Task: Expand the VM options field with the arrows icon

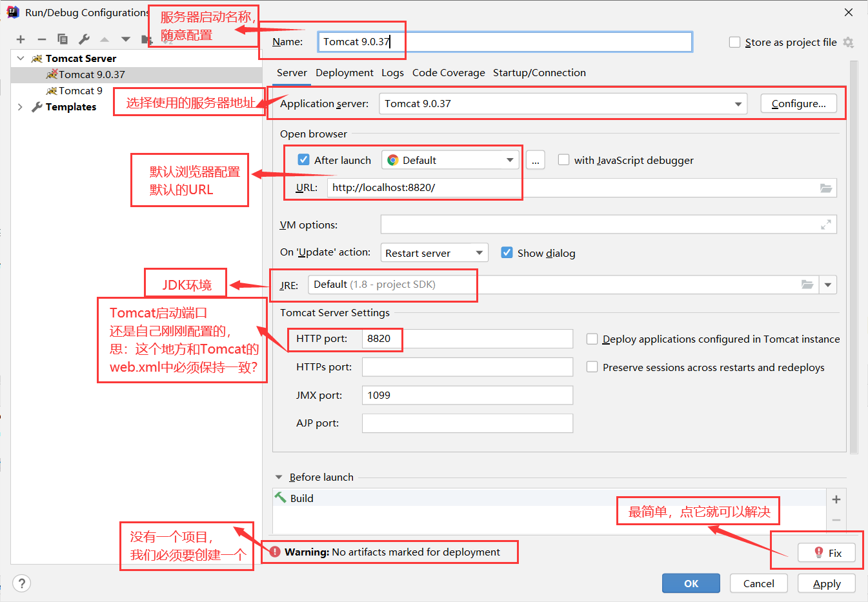Action: [x=826, y=225]
